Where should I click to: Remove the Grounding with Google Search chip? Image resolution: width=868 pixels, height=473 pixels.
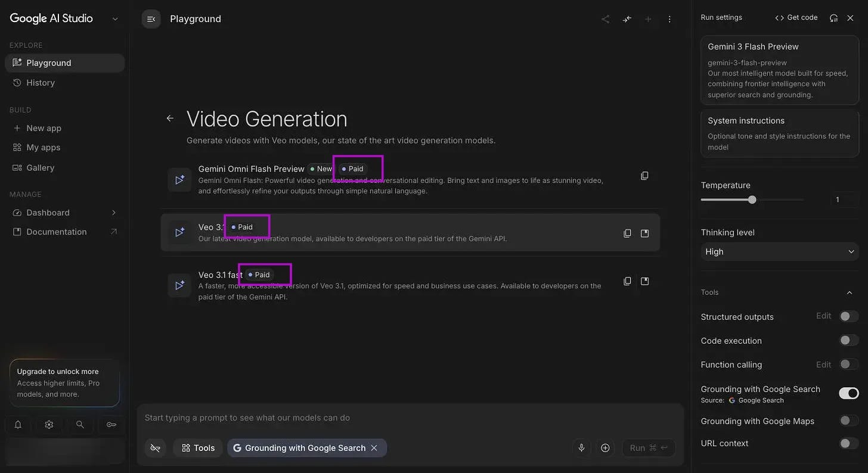tap(374, 448)
